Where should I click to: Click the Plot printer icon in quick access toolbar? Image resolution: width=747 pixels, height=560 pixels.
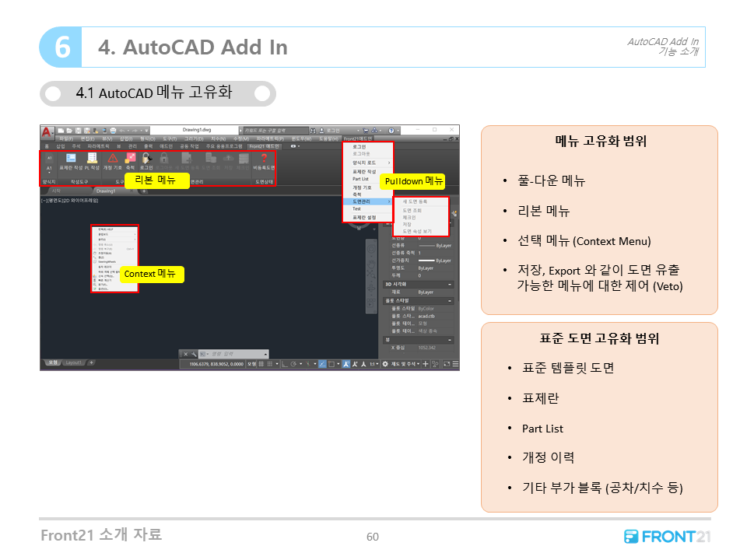point(113,131)
